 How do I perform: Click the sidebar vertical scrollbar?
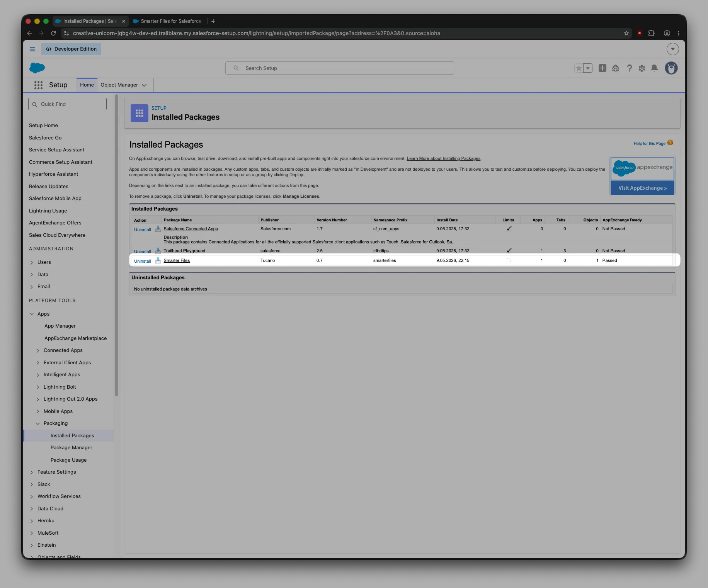(116, 245)
